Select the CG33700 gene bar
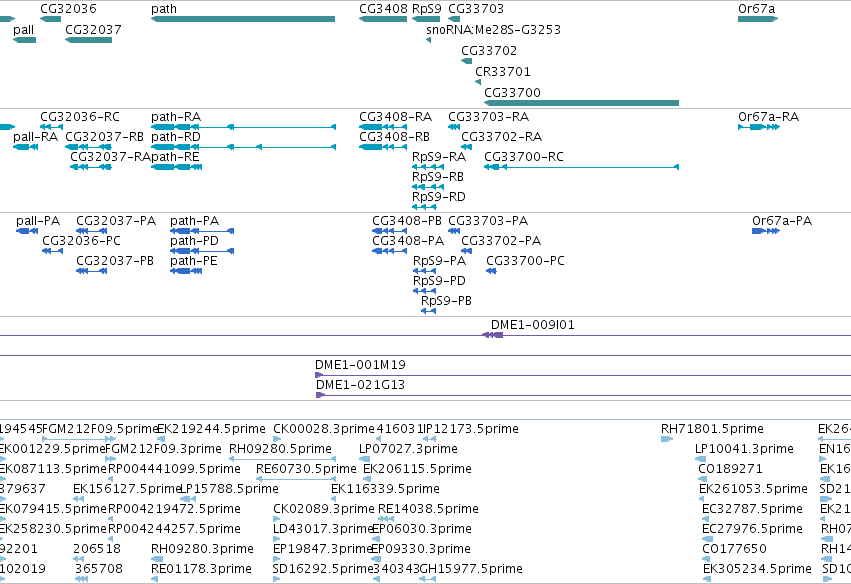851x584 pixels. (581, 103)
